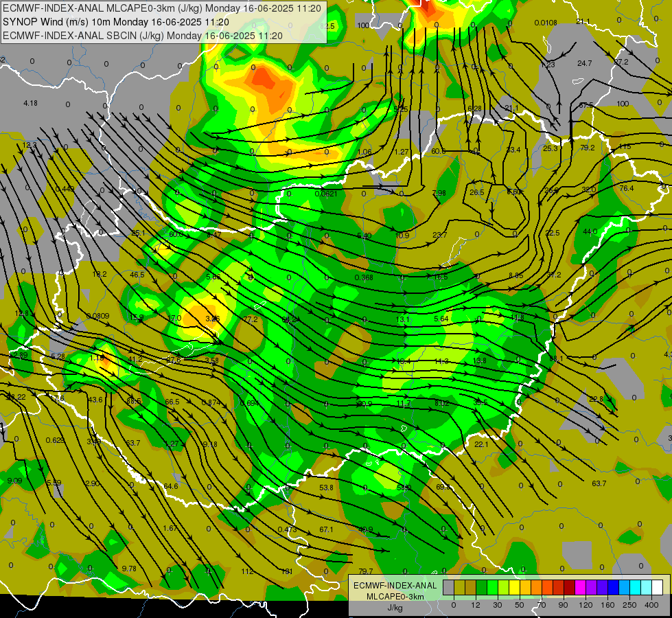Click the map value 79.7
Image resolution: width=672 pixels, height=618 pixels.
[366, 571]
